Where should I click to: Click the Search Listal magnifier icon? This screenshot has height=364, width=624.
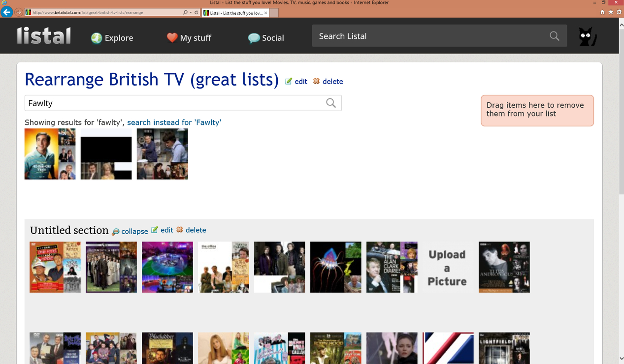(x=555, y=36)
